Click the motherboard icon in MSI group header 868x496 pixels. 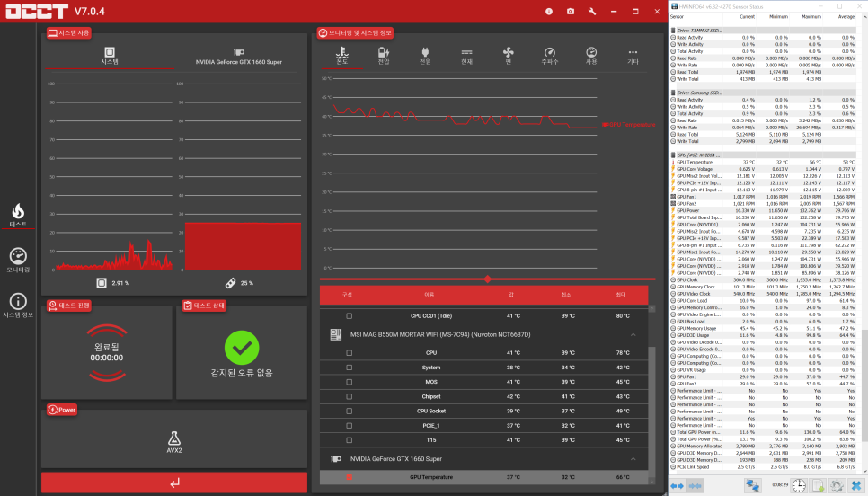click(x=335, y=334)
